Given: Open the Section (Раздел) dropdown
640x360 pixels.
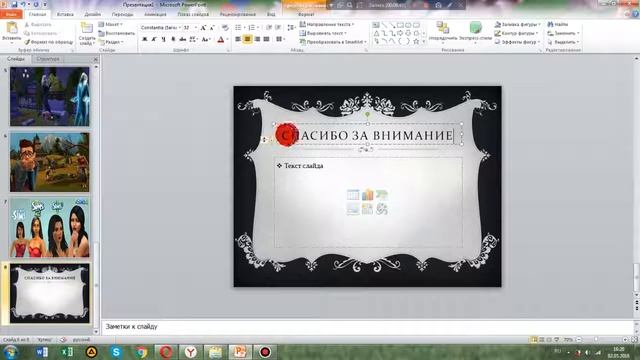Looking at the screenshot, I should (111, 42).
